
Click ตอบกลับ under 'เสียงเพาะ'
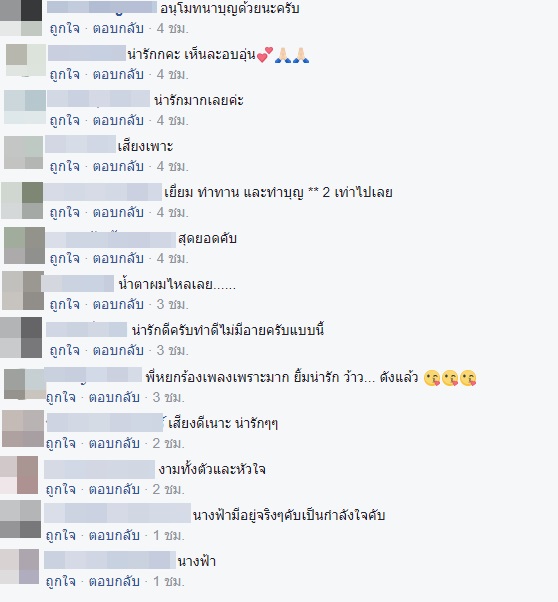[118, 167]
